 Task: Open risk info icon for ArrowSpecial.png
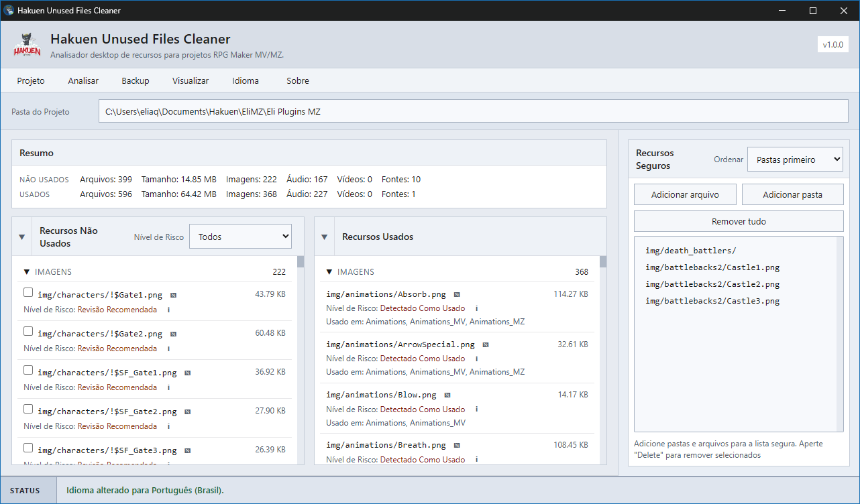click(x=476, y=359)
